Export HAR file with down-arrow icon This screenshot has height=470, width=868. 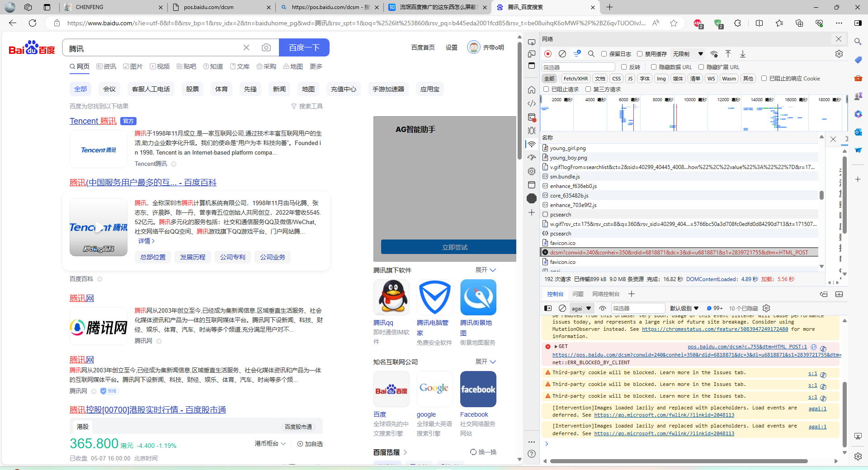tap(742, 54)
